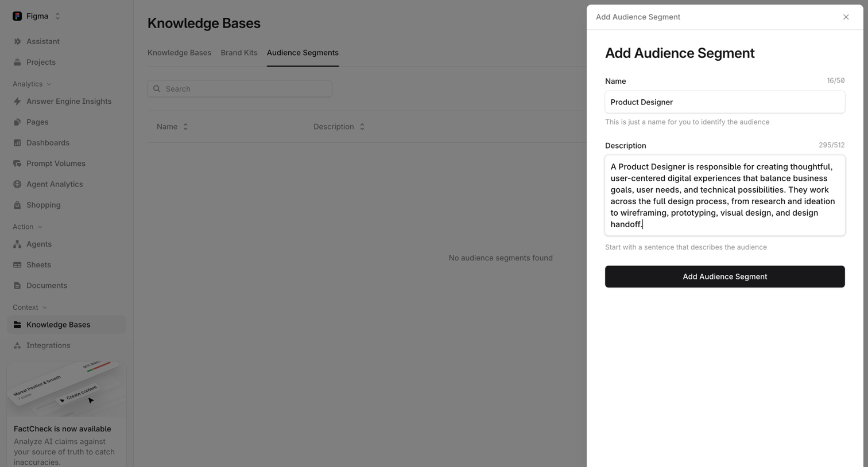Click the Agent Analytics icon
868x467 pixels.
[17, 184]
